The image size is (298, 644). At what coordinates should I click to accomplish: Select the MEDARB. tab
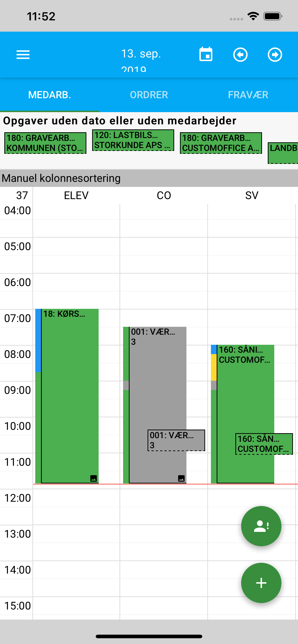pyautogui.click(x=49, y=95)
